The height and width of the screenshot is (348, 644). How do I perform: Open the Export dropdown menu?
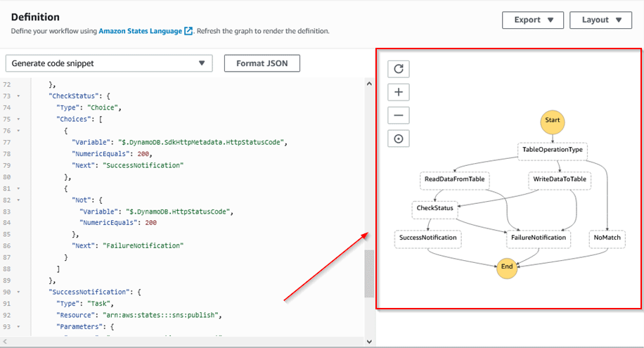(x=533, y=20)
